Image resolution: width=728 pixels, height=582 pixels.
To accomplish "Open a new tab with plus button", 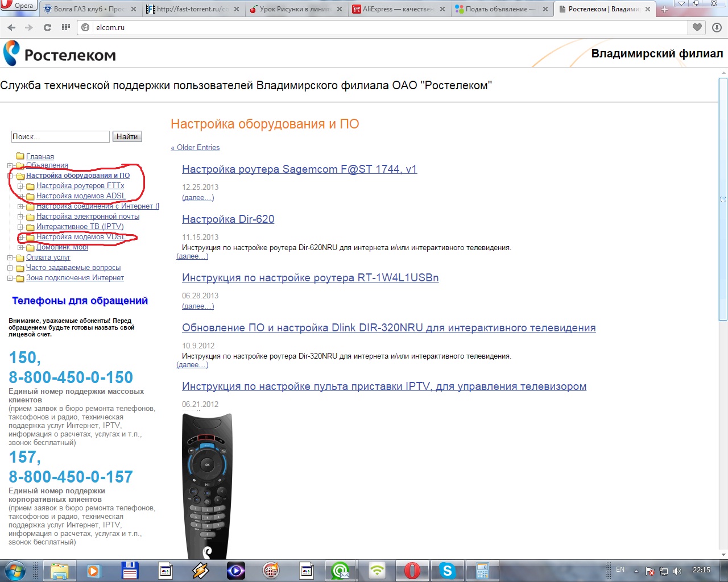I will point(664,9).
